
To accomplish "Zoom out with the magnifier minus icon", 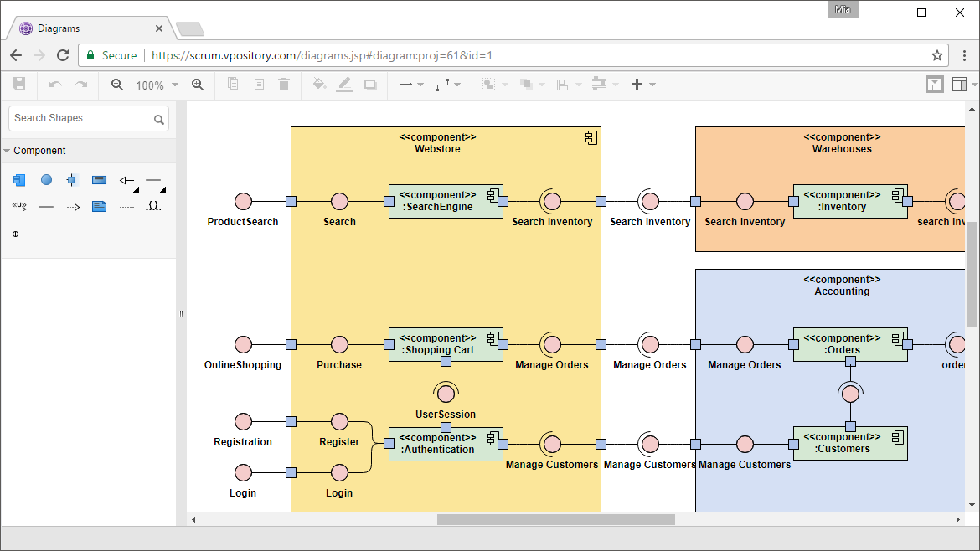I will pyautogui.click(x=117, y=85).
